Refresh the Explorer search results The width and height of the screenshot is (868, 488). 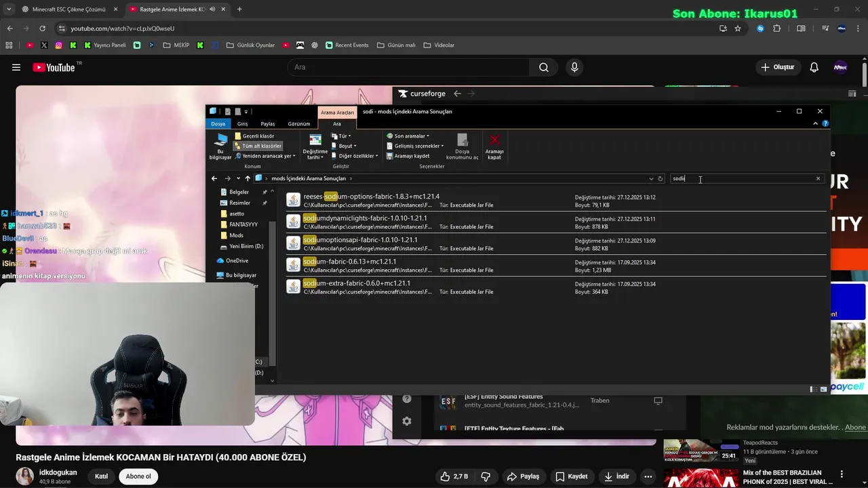[660, 179]
